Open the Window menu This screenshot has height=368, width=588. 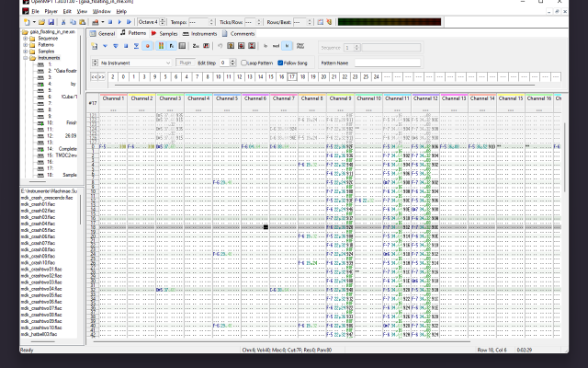coord(102,12)
